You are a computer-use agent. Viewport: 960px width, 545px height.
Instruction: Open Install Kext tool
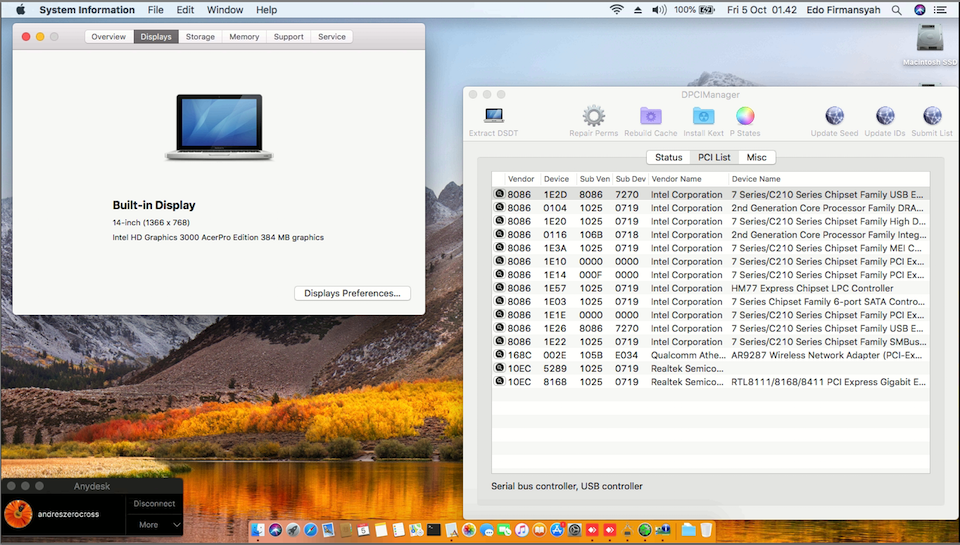[703, 122]
